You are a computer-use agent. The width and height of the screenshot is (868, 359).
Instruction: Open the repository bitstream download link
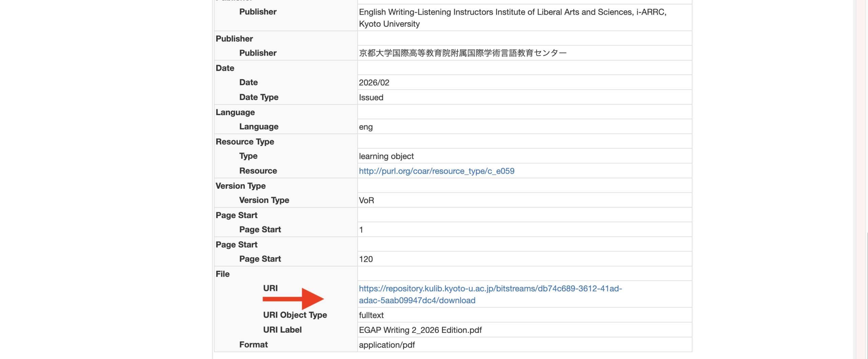(x=490, y=289)
